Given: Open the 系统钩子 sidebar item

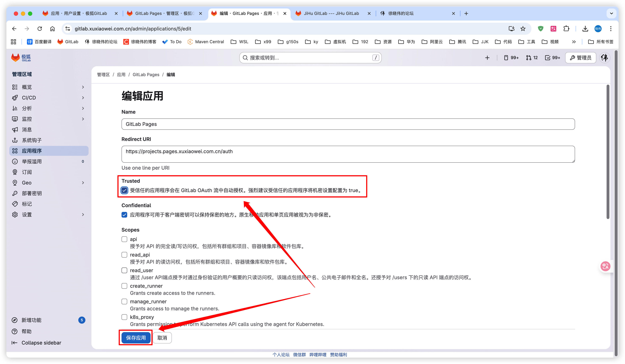Looking at the screenshot, I should pos(32,140).
